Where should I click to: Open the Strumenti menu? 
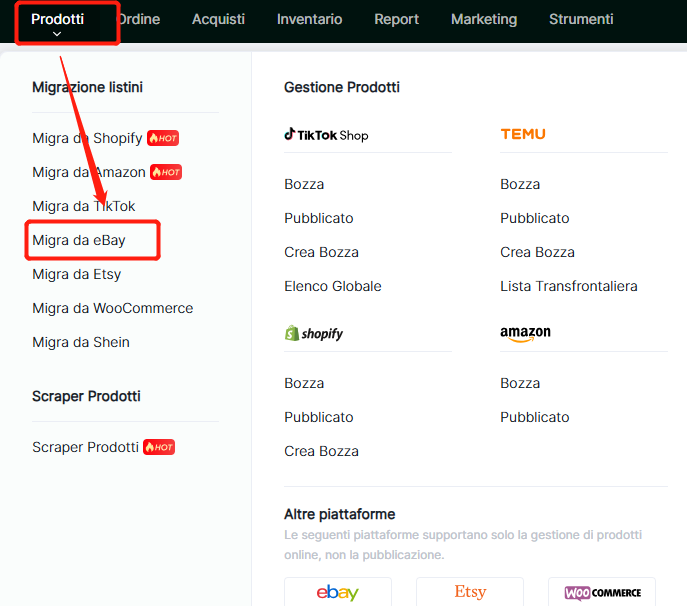point(581,19)
